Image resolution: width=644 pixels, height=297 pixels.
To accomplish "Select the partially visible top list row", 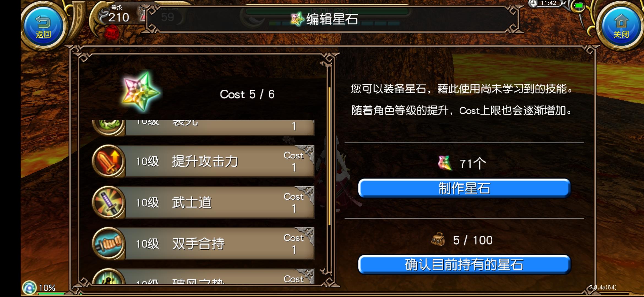I will (x=203, y=128).
